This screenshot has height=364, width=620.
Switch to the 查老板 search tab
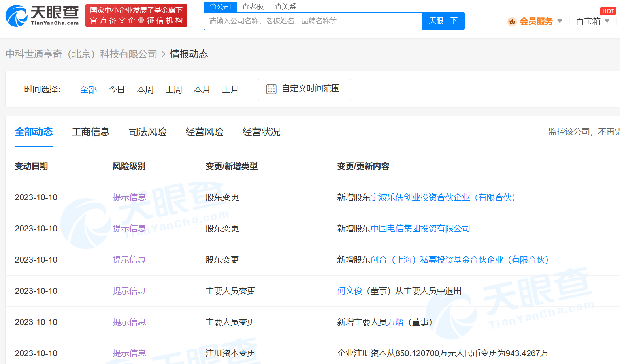(x=253, y=7)
